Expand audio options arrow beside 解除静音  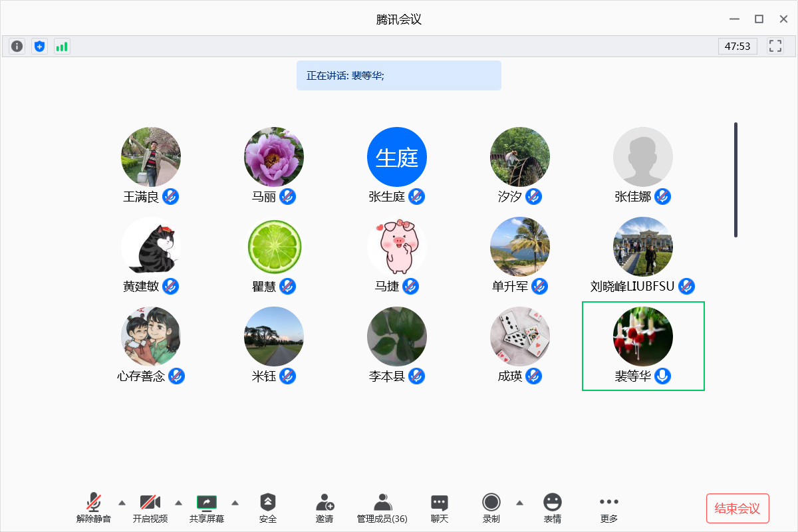pyautogui.click(x=122, y=502)
